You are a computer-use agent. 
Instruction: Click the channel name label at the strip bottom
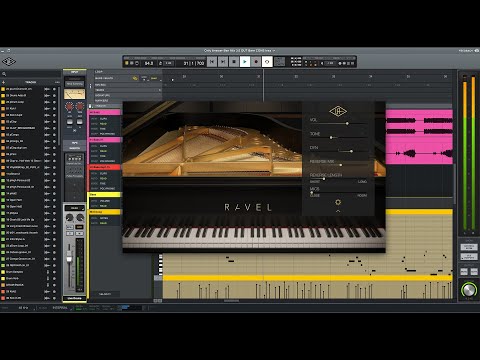point(75,298)
